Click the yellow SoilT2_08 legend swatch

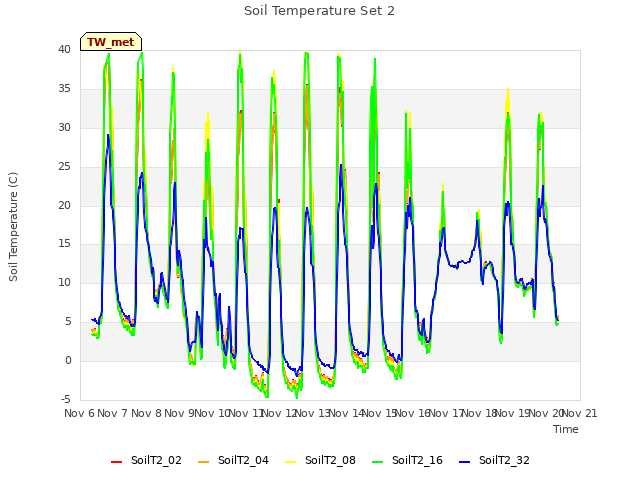coord(290,462)
